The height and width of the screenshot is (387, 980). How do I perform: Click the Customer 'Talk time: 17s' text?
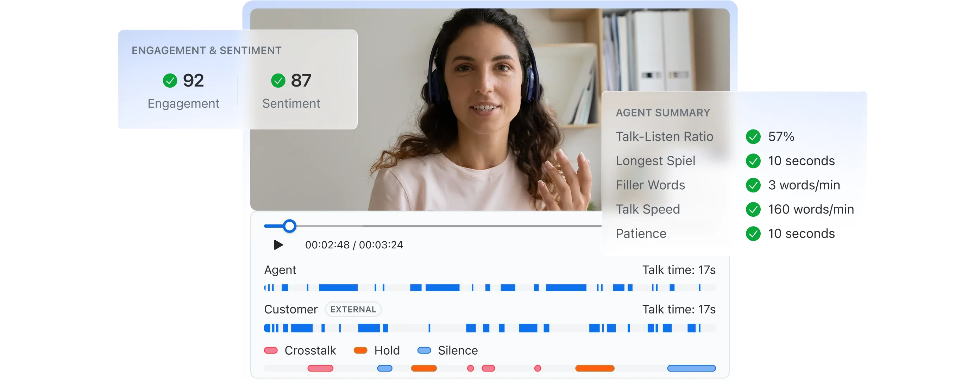coord(679,310)
